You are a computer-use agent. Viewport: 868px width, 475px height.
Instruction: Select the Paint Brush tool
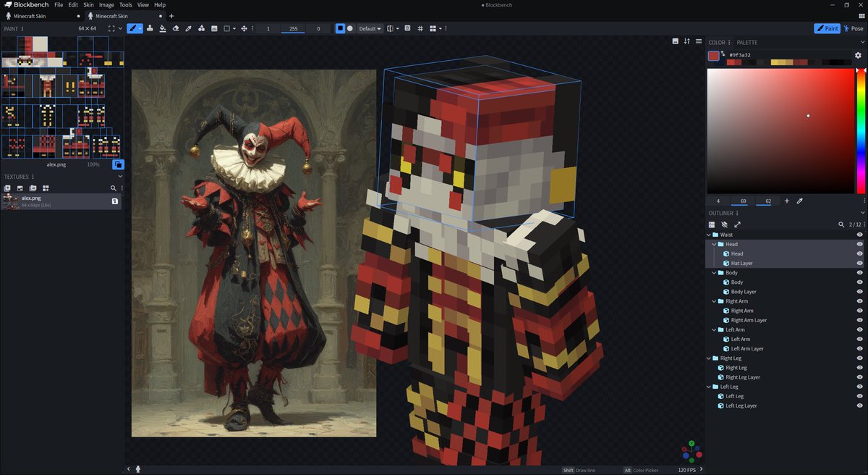[x=132, y=28]
